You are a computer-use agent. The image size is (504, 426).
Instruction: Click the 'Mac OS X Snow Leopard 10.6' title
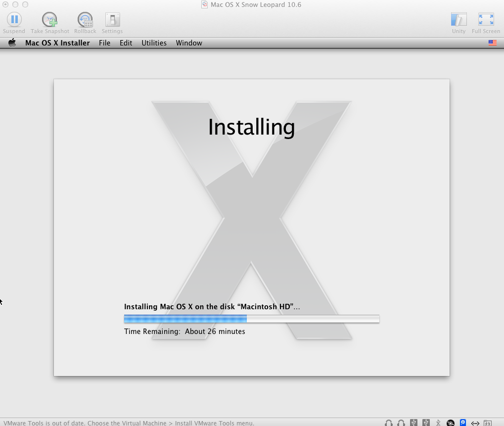coord(256,4)
